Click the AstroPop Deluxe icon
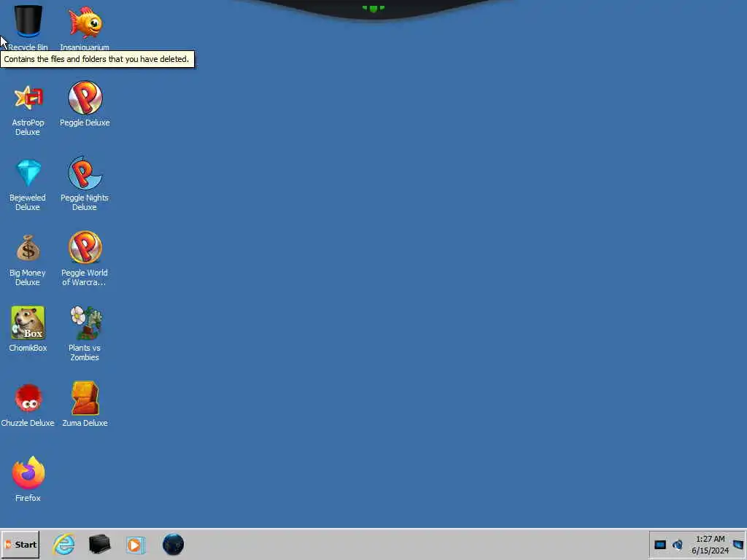The image size is (747, 560). click(28, 98)
